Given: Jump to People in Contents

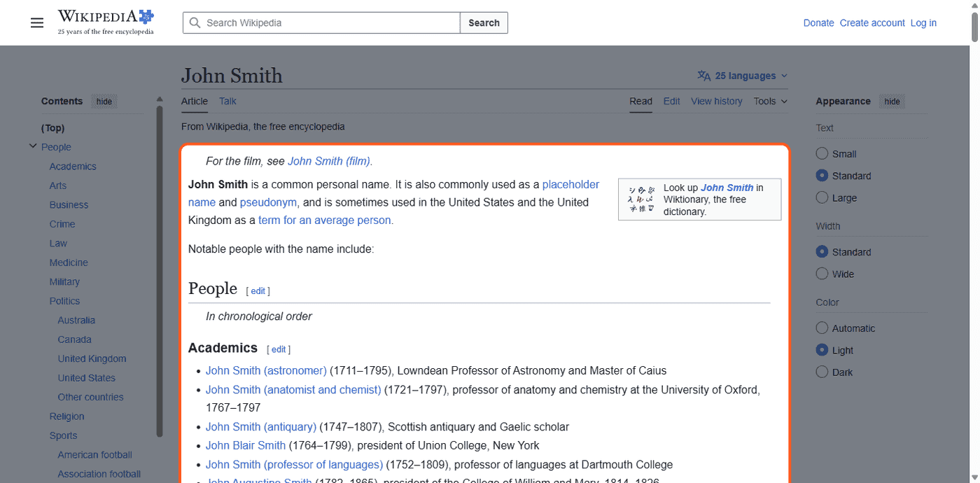Looking at the screenshot, I should [56, 147].
